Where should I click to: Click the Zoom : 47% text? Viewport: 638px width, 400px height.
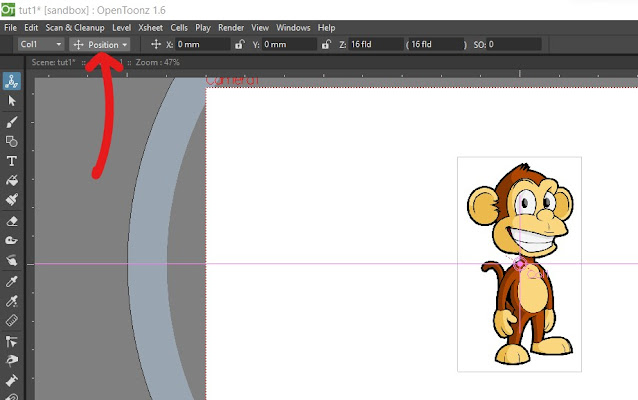157,62
